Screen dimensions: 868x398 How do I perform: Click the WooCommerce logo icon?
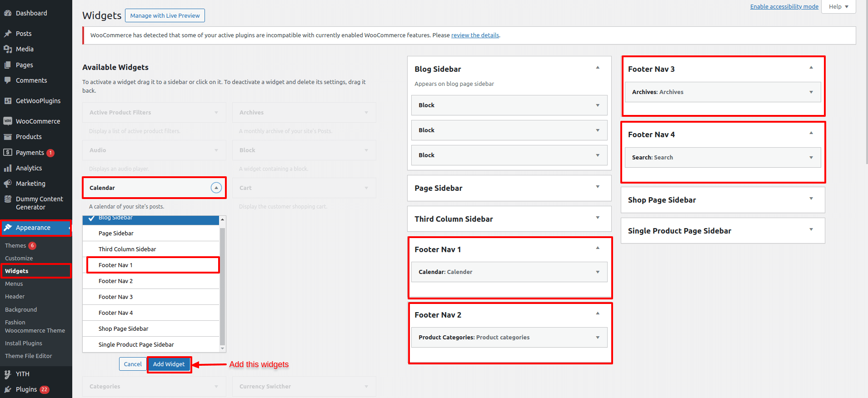[x=8, y=121]
